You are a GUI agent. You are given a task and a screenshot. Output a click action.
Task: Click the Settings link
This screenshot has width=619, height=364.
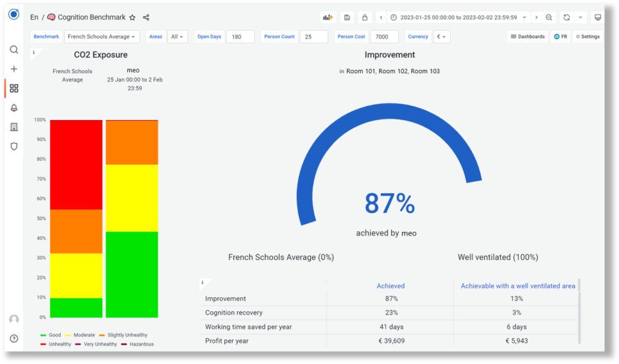(x=587, y=37)
